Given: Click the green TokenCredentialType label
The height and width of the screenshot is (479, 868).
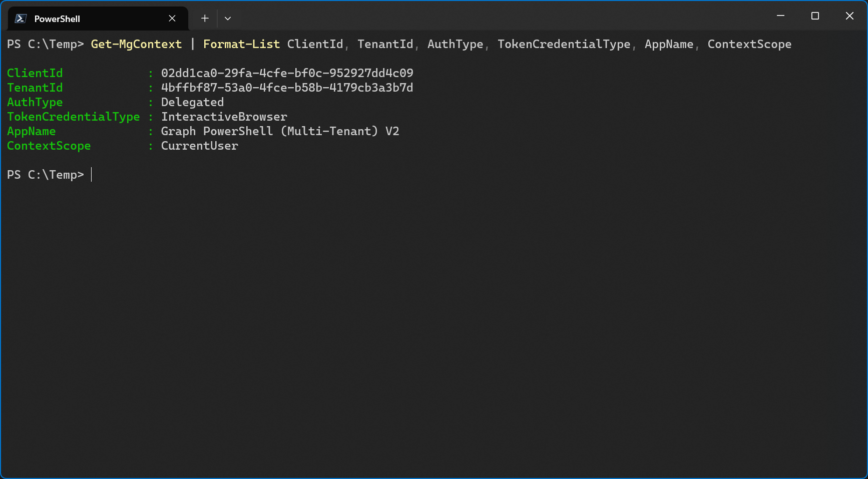Looking at the screenshot, I should point(74,117).
